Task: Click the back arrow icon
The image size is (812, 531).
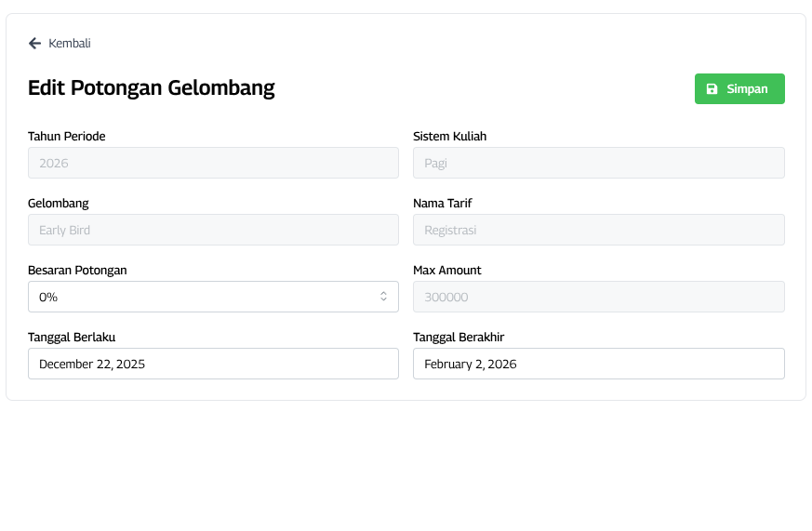Action: coord(34,43)
